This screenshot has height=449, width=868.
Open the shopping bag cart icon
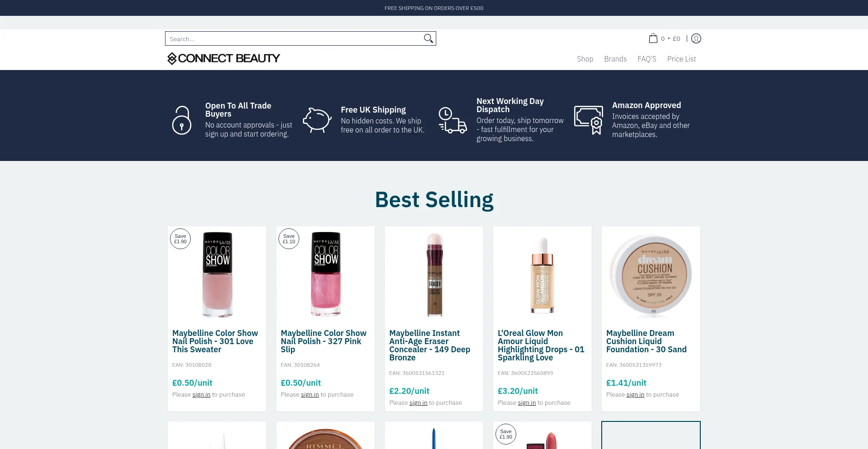tap(653, 38)
